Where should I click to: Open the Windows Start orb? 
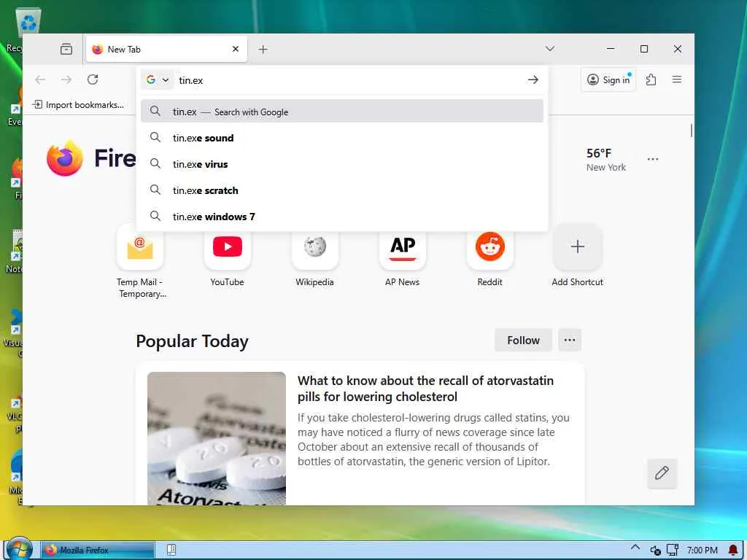point(19,549)
